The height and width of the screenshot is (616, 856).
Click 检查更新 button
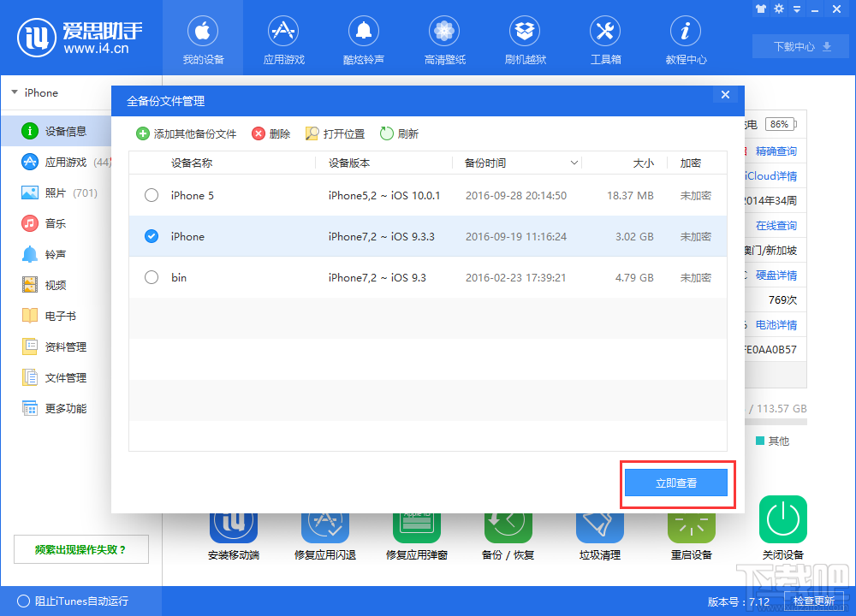tap(813, 601)
